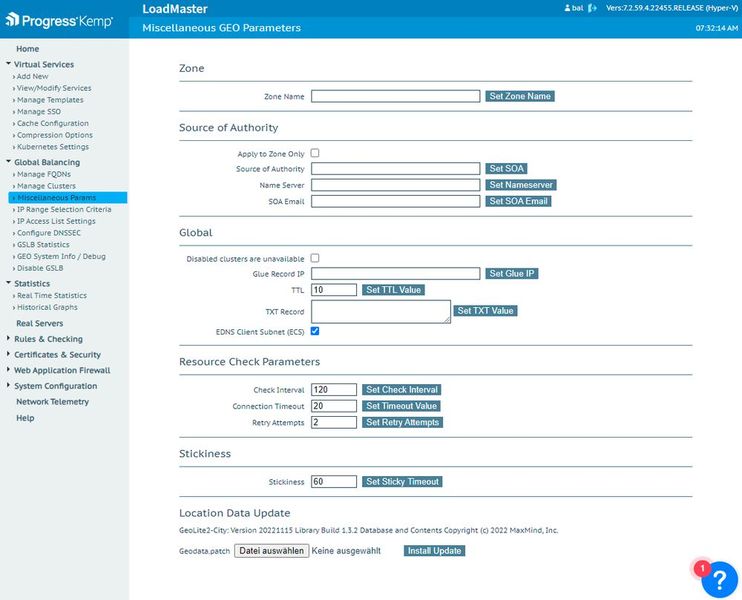The width and height of the screenshot is (742, 600).
Task: Click Set Nameserver button
Action: [x=521, y=185]
